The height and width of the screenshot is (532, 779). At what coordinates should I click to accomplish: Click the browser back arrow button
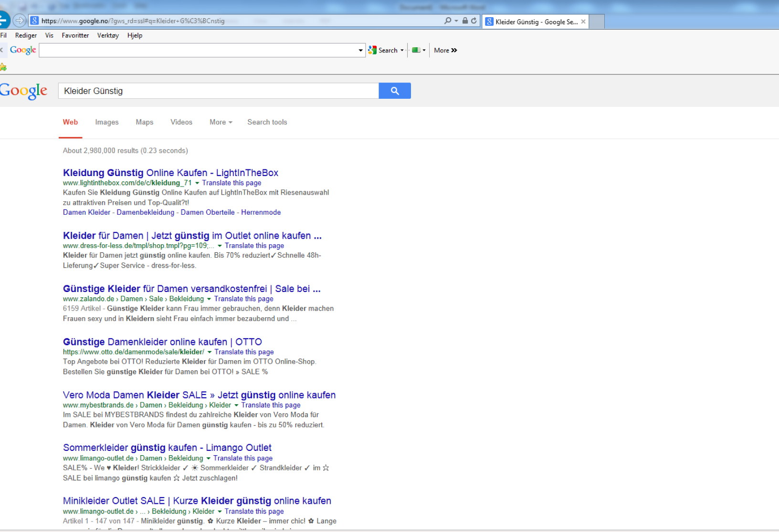click(x=3, y=21)
